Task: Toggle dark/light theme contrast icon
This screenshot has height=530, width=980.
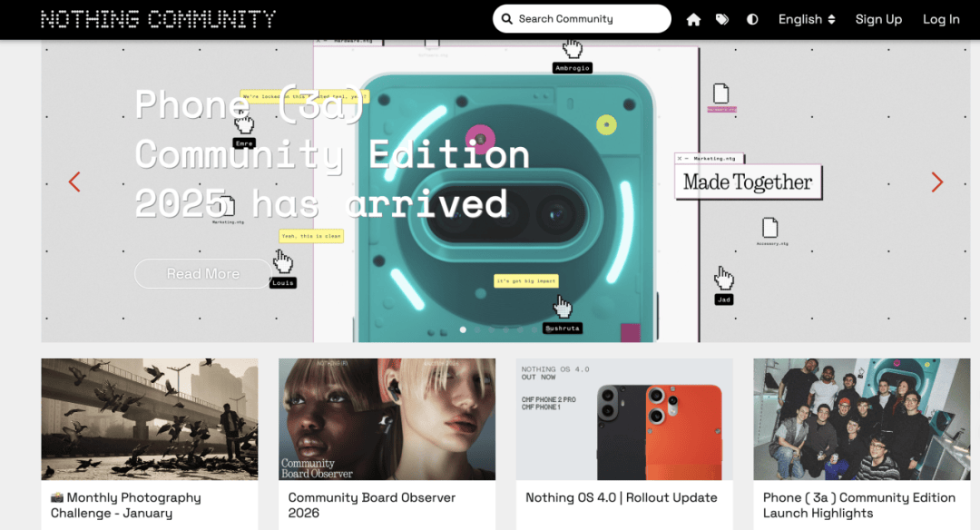Action: click(752, 19)
